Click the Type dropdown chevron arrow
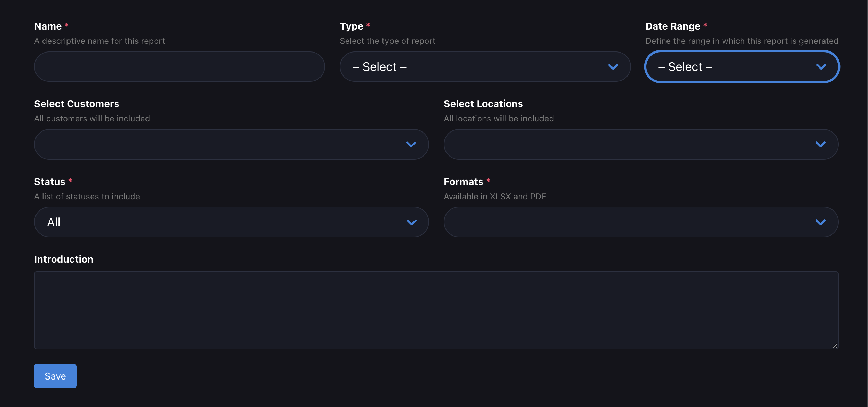The image size is (868, 407). click(613, 67)
